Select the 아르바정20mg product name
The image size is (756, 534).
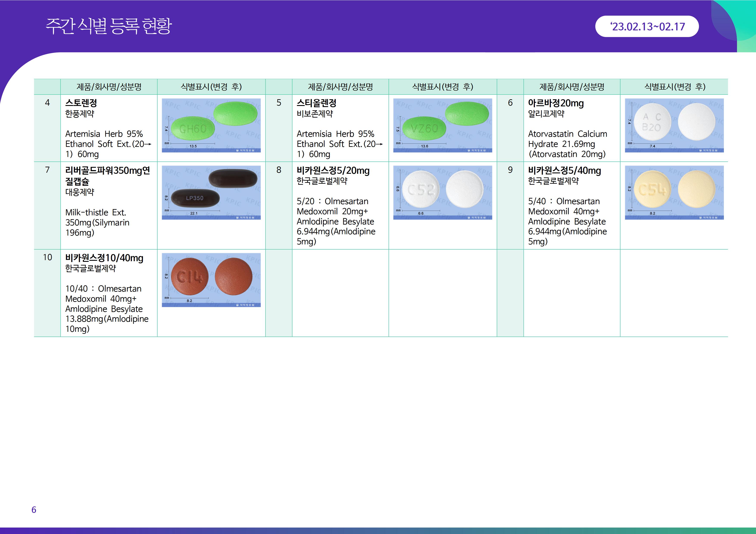556,103
